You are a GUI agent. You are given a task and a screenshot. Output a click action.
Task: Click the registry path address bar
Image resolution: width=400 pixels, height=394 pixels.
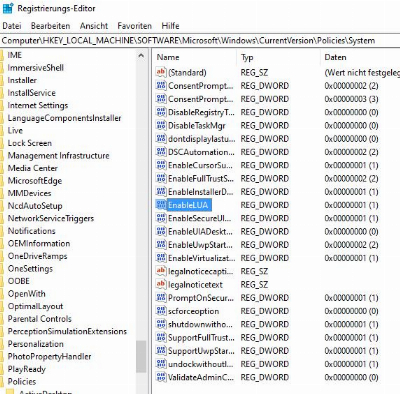point(200,41)
